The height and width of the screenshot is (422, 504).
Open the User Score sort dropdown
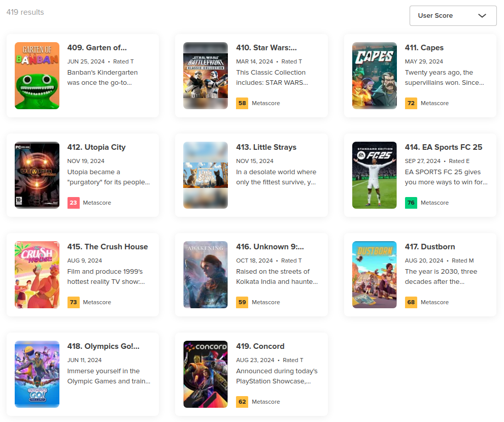[453, 15]
